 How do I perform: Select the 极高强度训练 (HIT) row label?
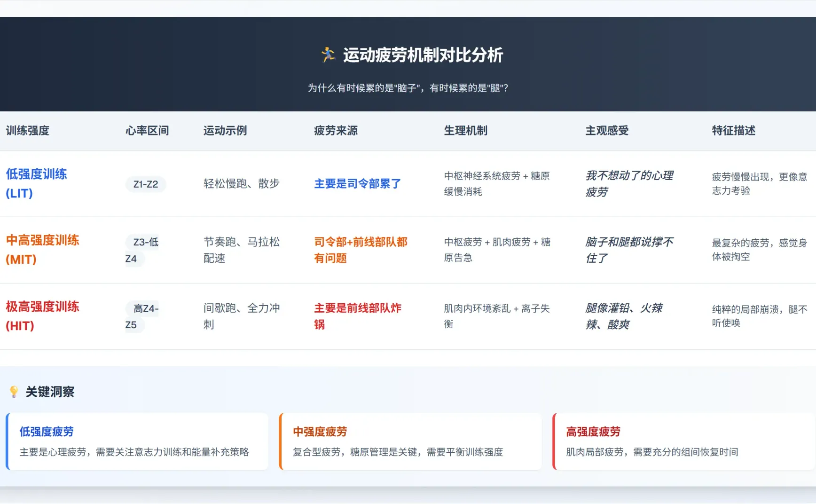tap(42, 316)
